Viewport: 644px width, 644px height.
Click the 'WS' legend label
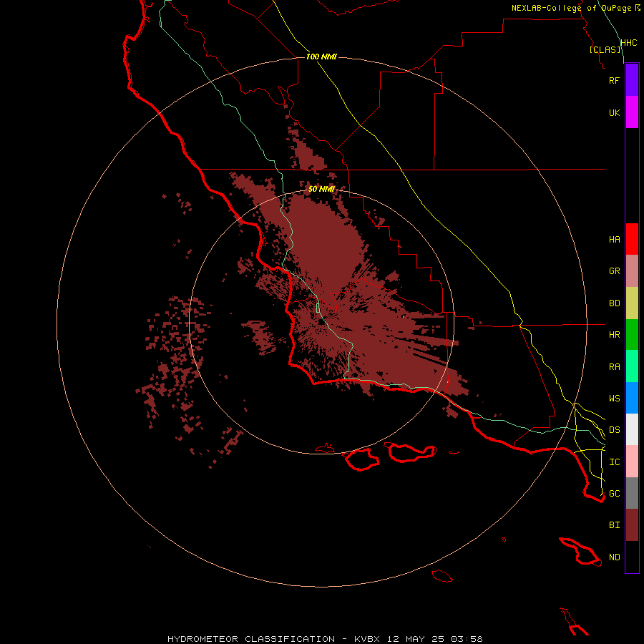614,399
